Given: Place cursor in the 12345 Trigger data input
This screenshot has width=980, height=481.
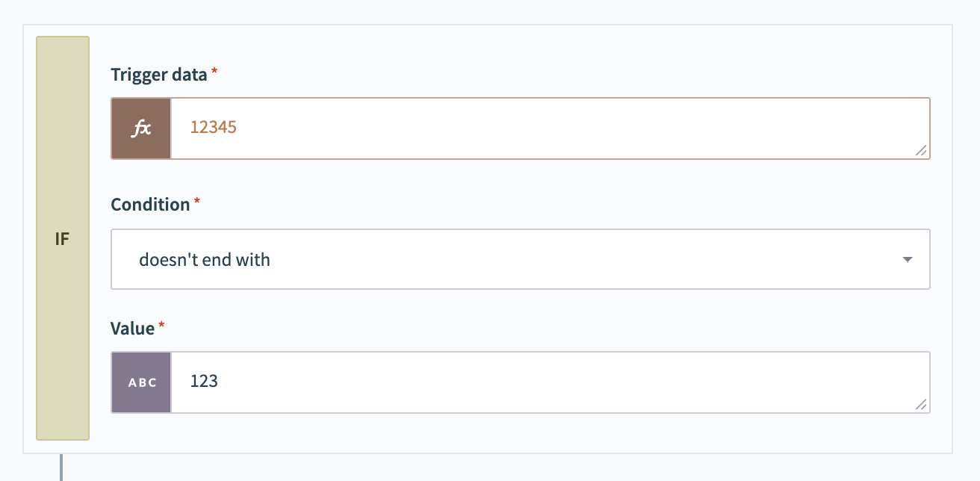Looking at the screenshot, I should tap(523, 128).
